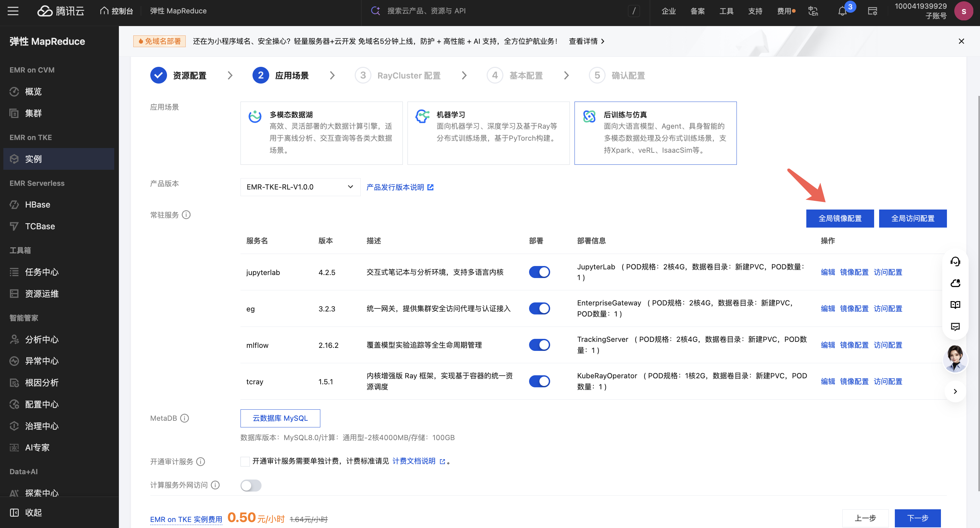The image size is (980, 528).
Task: Check the 开通审计服务 checkbox
Action: pos(246,461)
